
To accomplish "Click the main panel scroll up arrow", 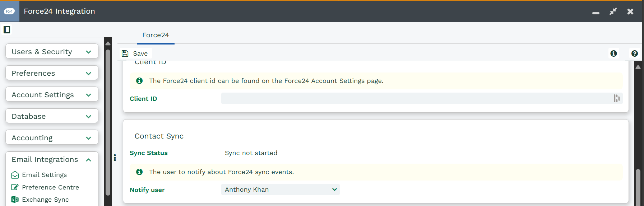I will 638,67.
